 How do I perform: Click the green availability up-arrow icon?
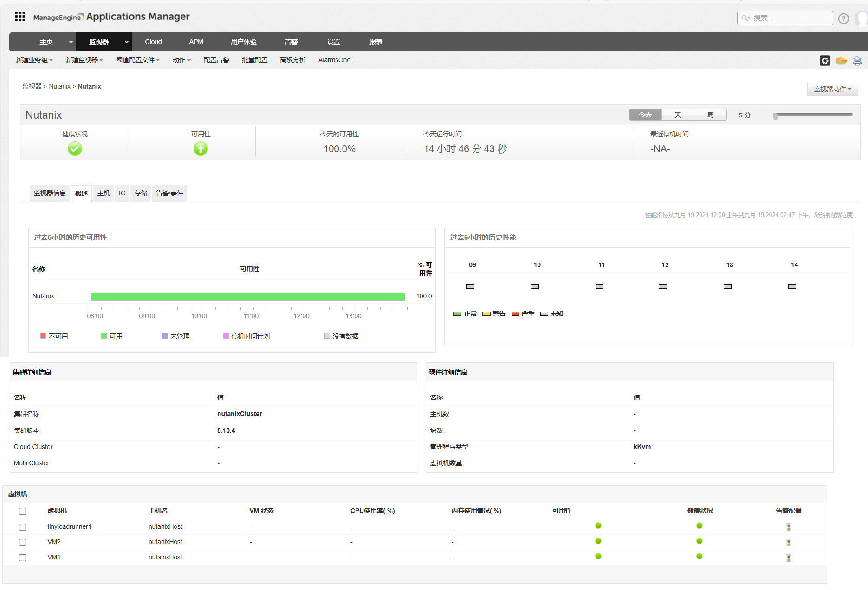201,149
